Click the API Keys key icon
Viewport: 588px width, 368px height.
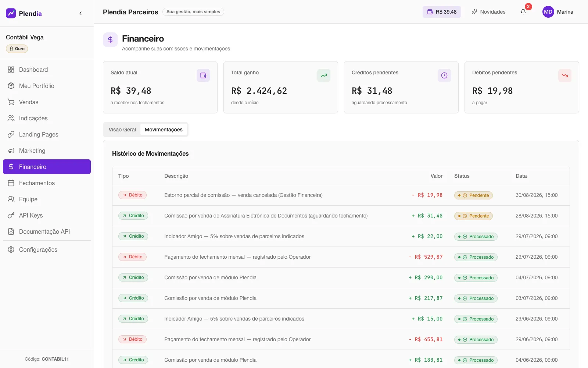tap(11, 215)
